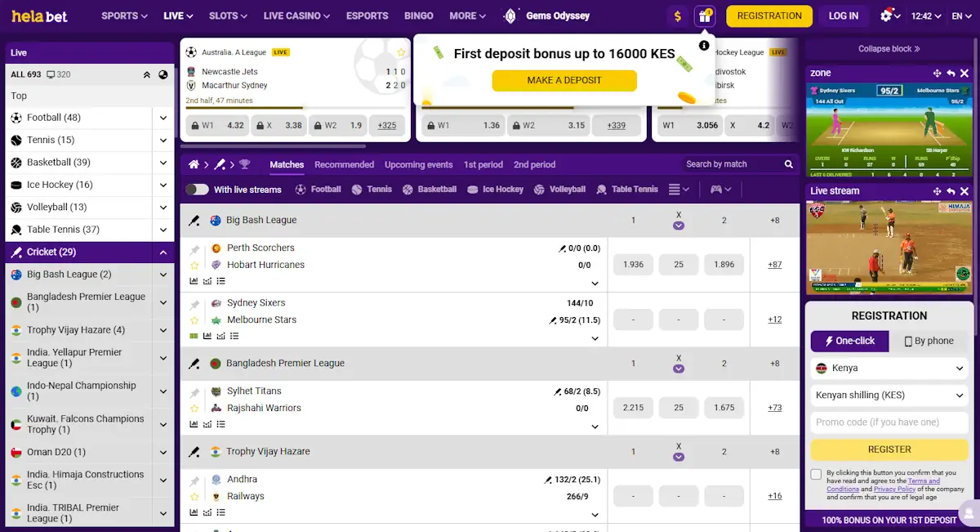Click the settings gear near the clock
Screen dimensions: 980x532
tap(888, 15)
